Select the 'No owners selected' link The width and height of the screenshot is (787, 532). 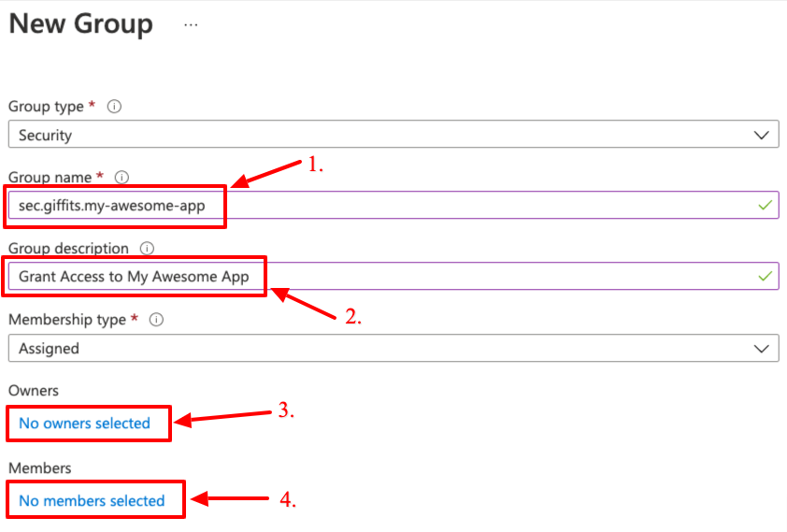(84, 424)
